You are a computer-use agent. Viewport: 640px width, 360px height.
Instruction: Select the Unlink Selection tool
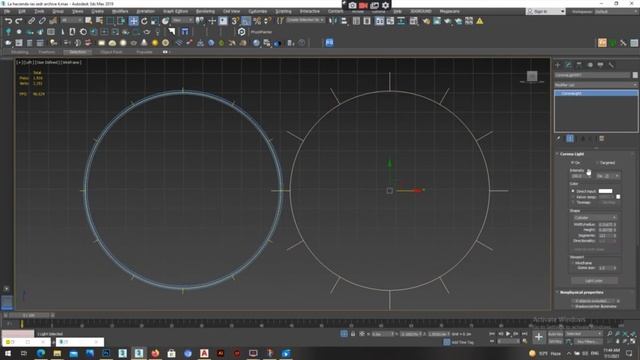42,21
